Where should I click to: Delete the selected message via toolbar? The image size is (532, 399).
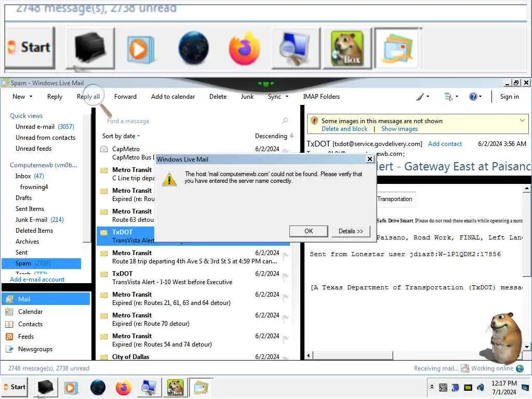pos(218,97)
